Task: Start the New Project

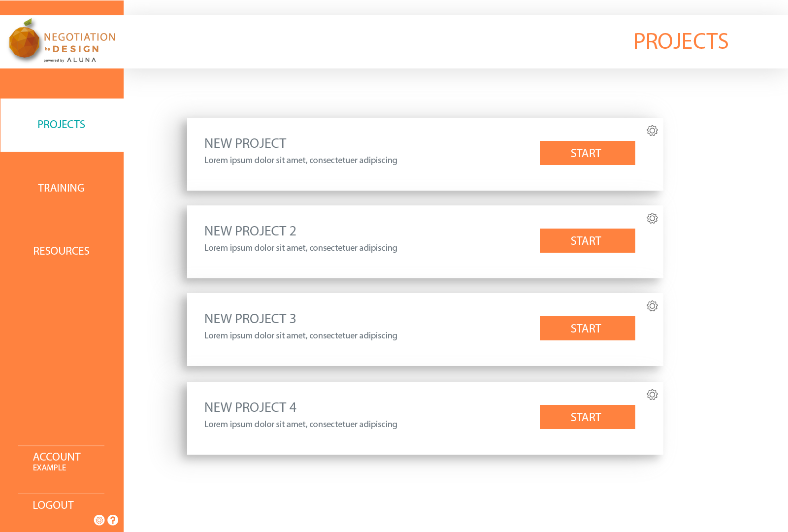Action: [588, 153]
